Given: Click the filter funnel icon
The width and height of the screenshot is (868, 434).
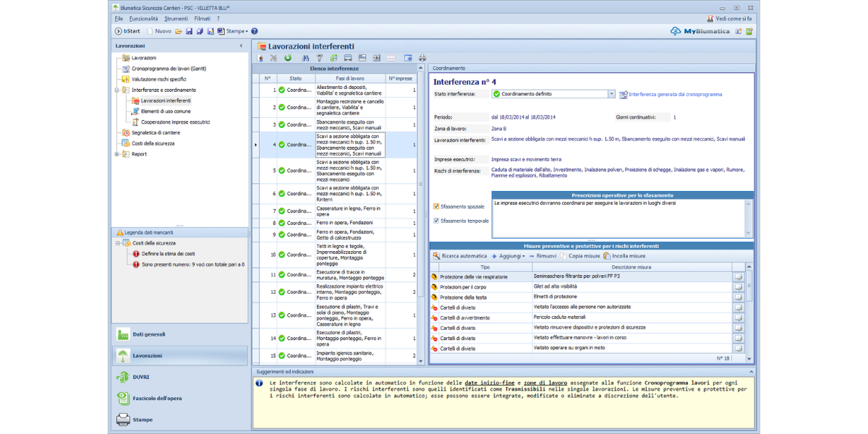Looking at the screenshot, I should [319, 58].
